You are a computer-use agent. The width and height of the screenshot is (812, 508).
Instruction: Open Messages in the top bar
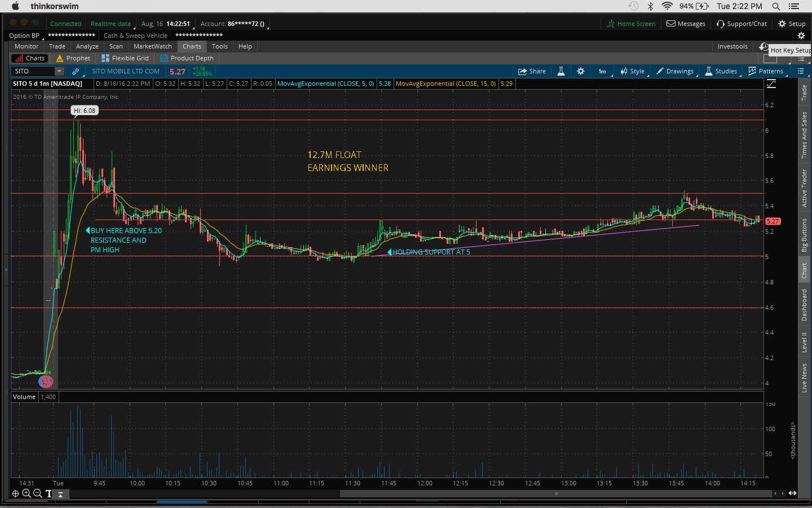686,24
